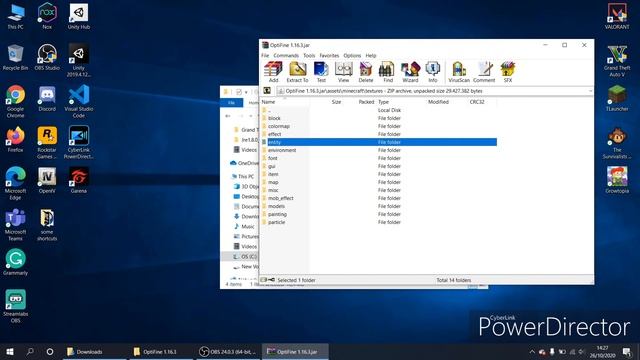The width and height of the screenshot is (640, 360).
Task: Click the SFX toolbar icon
Action: pos(508,72)
